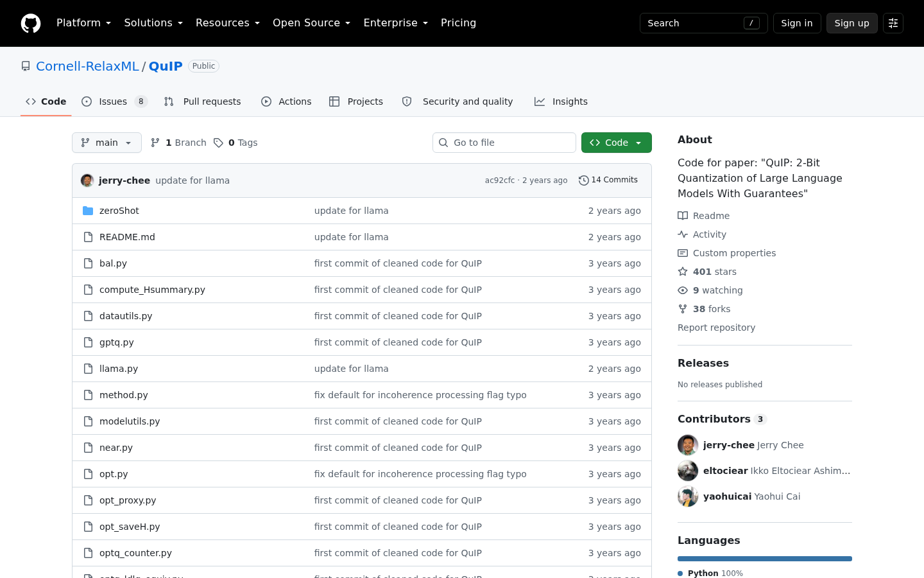Open the opt_saveH.py file
Screen dimensions: 924x578
130,527
